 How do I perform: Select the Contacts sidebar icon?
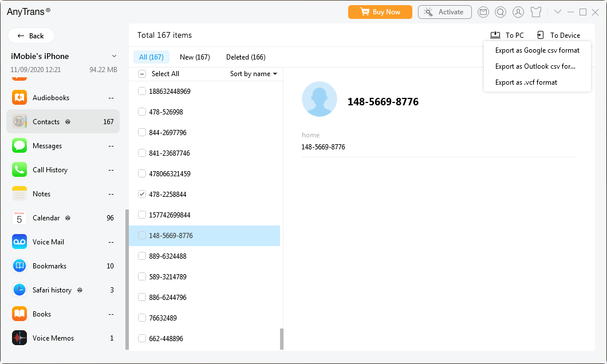point(19,121)
